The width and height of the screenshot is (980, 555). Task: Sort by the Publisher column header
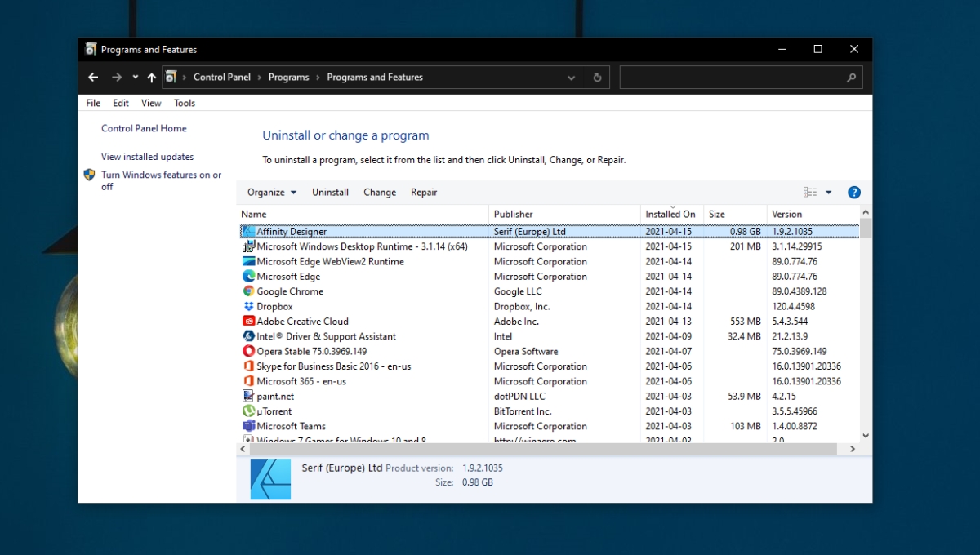pyautogui.click(x=565, y=214)
